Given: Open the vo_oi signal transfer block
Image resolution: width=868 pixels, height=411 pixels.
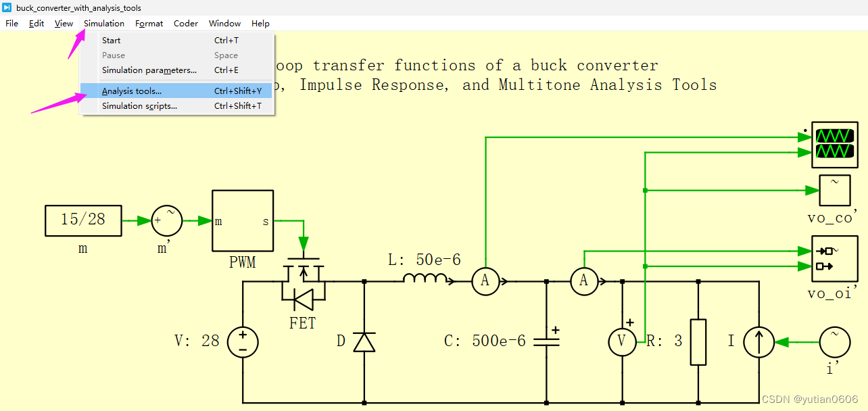Looking at the screenshot, I should pos(834,260).
